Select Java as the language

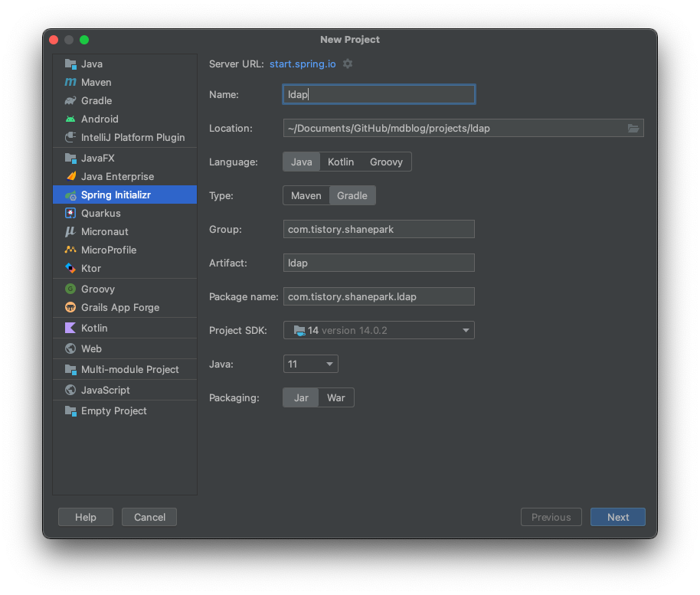pyautogui.click(x=301, y=162)
